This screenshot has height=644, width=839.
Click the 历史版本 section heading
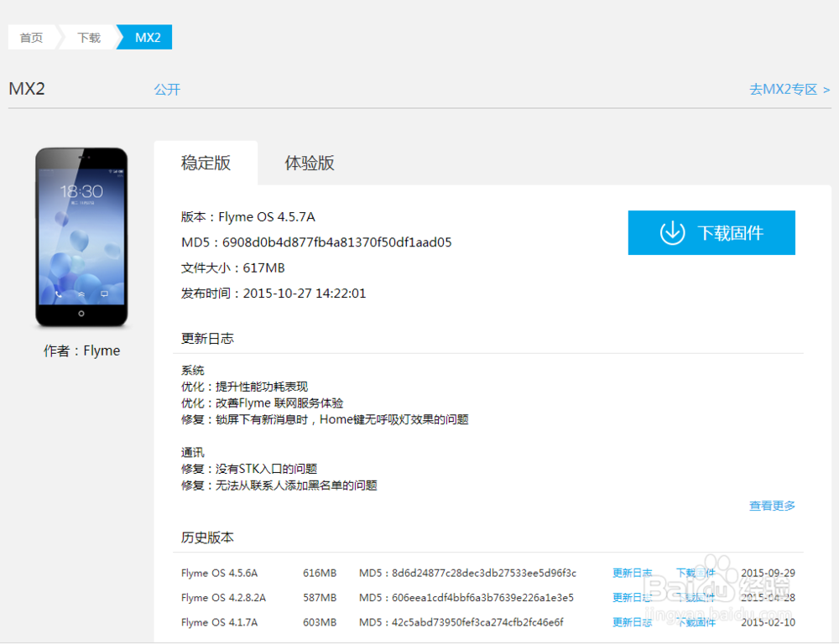[207, 538]
